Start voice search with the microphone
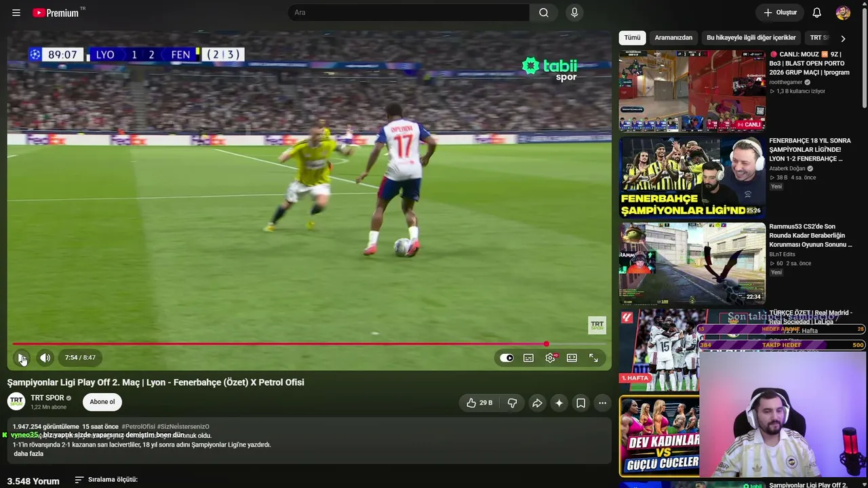 tap(574, 13)
